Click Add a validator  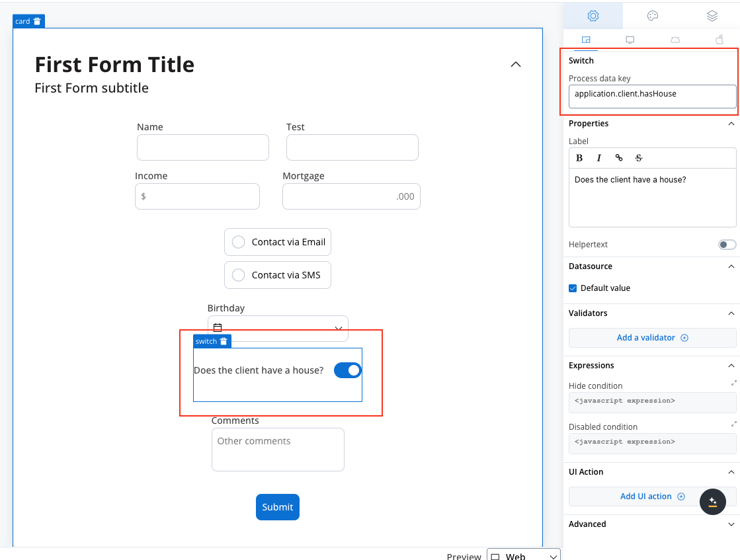coord(652,338)
